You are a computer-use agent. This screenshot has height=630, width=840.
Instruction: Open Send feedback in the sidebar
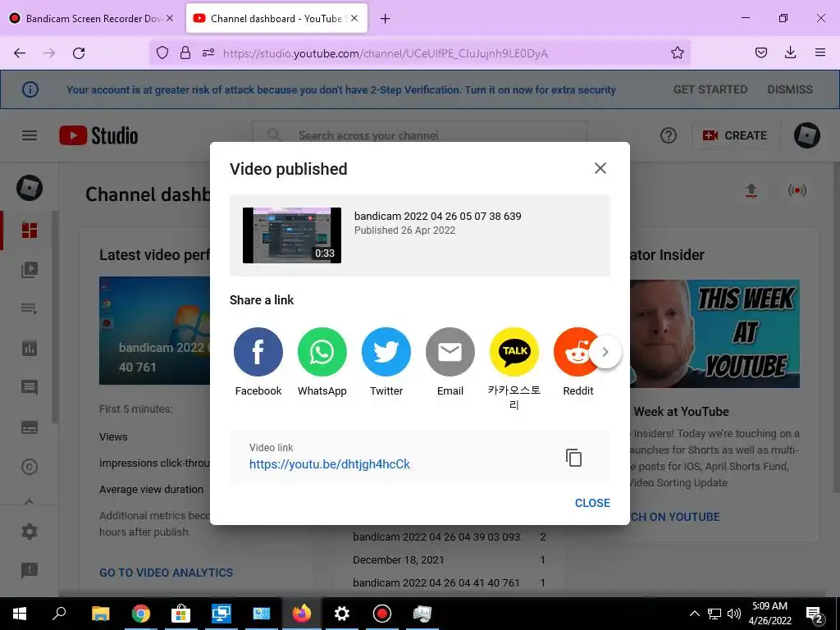coord(30,571)
